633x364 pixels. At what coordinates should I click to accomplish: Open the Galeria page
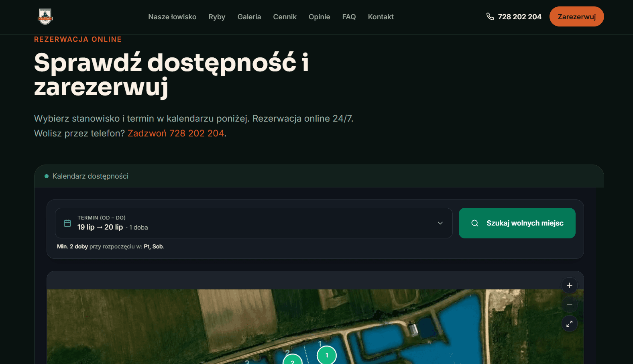(249, 17)
